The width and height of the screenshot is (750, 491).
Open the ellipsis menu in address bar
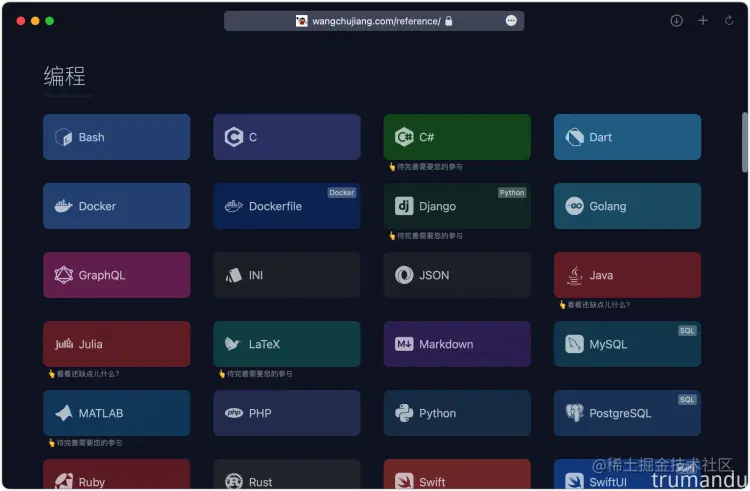pyautogui.click(x=511, y=21)
